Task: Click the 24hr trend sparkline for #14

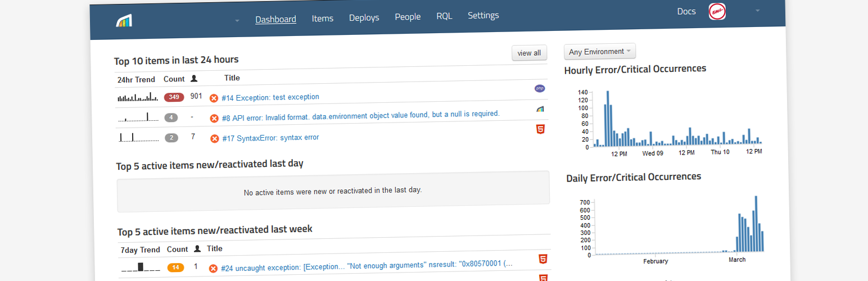Action: click(x=138, y=98)
